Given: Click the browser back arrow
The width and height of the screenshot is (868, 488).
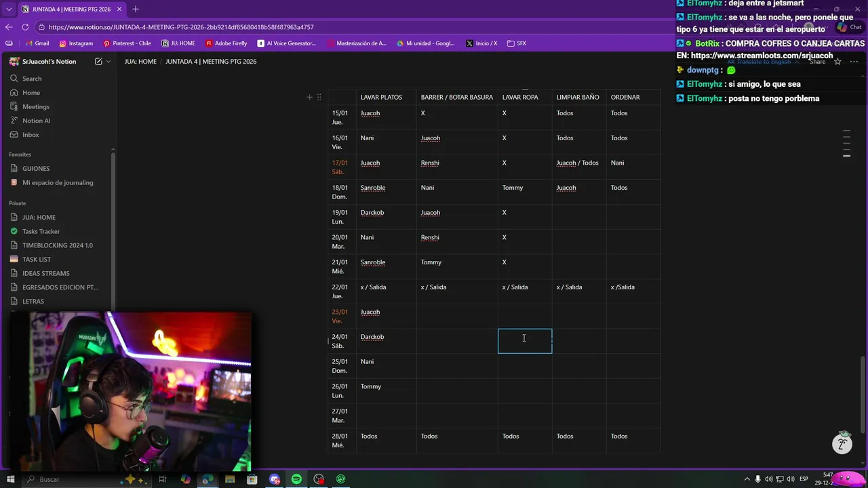Looking at the screenshot, I should [9, 27].
